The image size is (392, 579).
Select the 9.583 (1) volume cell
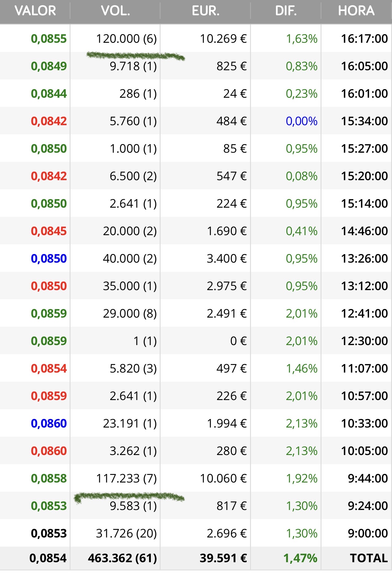(133, 506)
